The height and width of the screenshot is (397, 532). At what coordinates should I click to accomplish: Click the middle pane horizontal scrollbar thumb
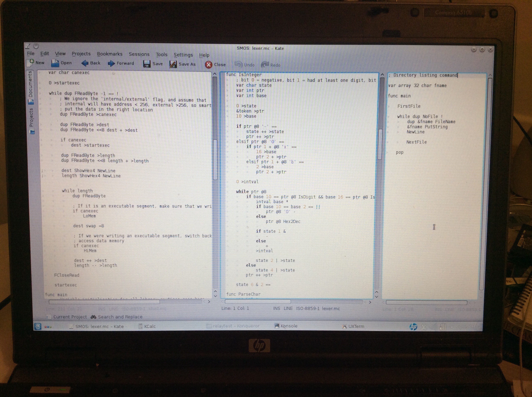point(258,302)
